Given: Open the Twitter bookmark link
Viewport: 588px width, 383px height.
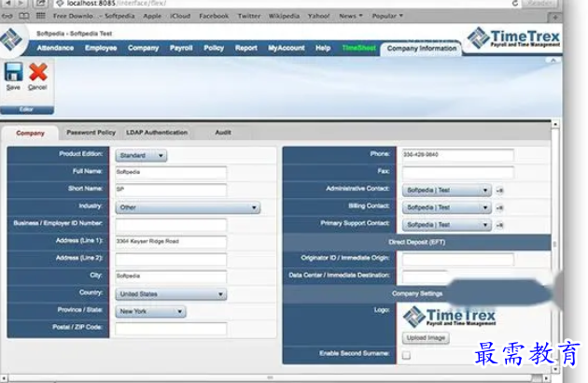Looking at the screenshot, I should [x=249, y=16].
